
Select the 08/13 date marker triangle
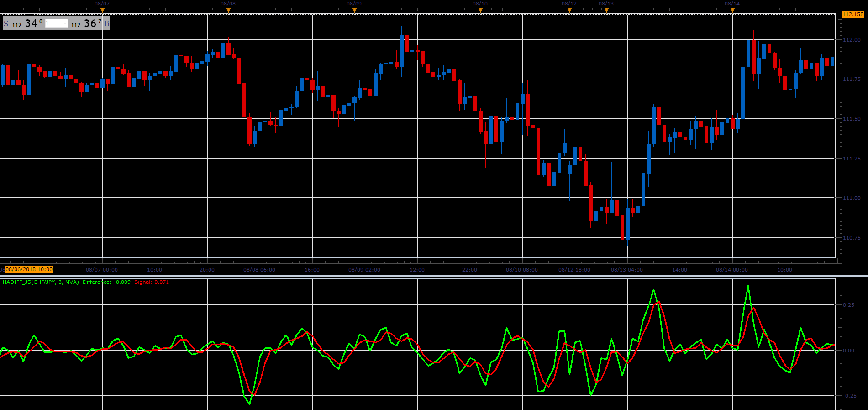[x=606, y=10]
